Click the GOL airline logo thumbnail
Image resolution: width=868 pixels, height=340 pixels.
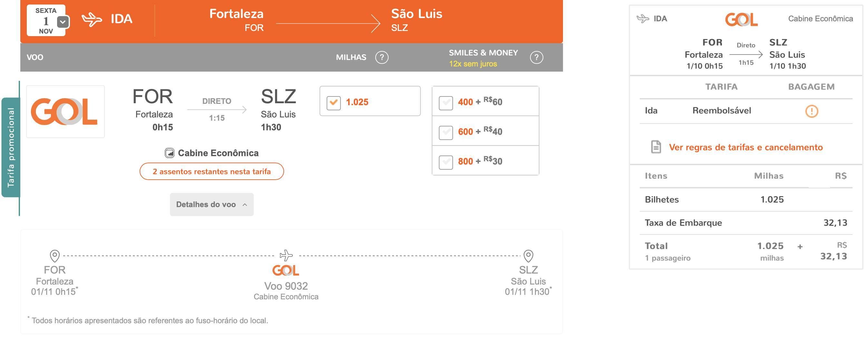tap(65, 112)
